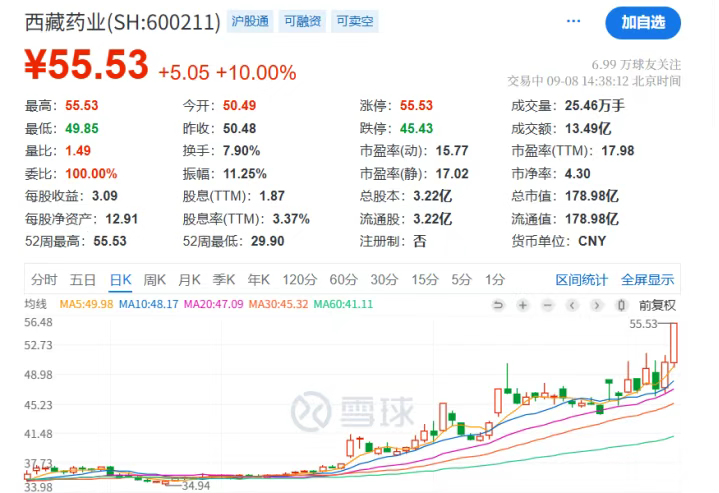
Task: Move chart left with the back chevron
Action: click(572, 305)
